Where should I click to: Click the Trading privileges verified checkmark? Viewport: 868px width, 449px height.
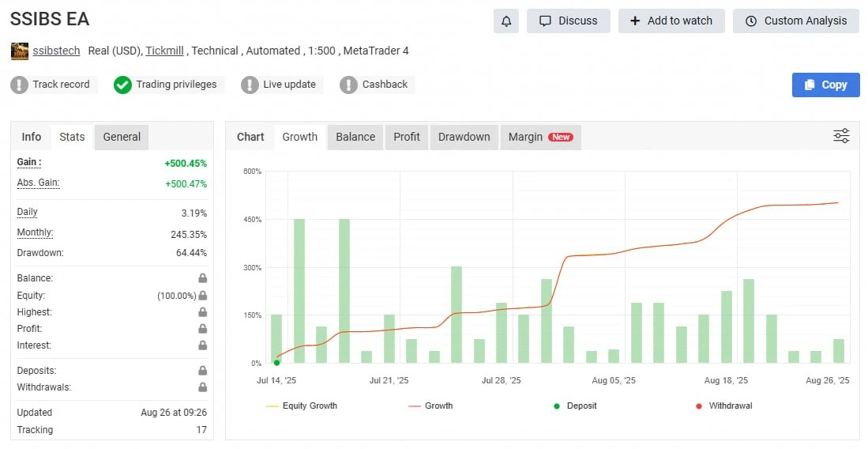(122, 85)
